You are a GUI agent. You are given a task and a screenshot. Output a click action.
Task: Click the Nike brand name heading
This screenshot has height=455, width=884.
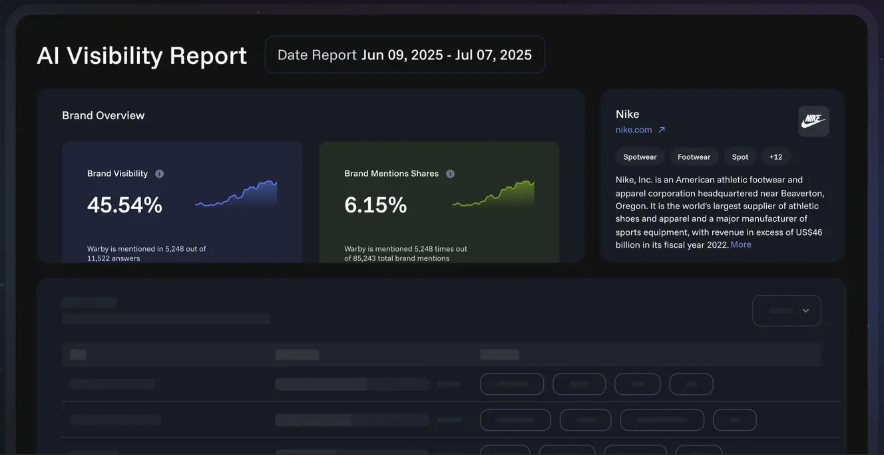coord(627,114)
